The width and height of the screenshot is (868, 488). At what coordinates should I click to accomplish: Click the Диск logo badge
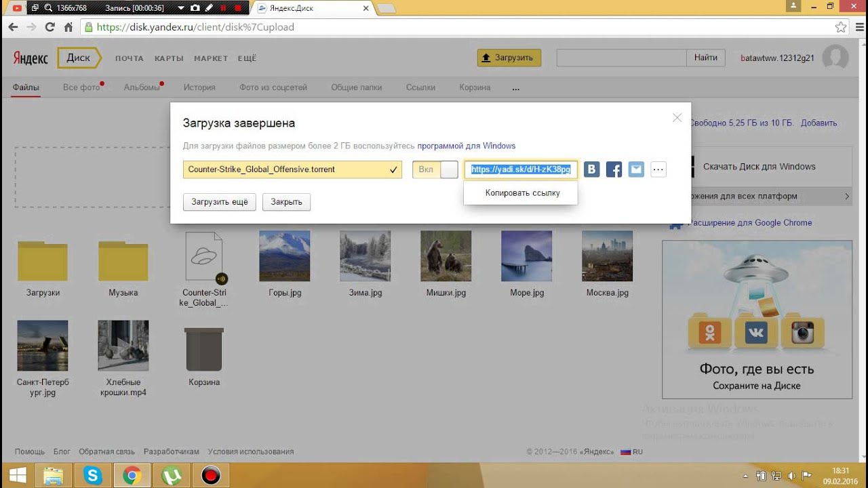[79, 58]
